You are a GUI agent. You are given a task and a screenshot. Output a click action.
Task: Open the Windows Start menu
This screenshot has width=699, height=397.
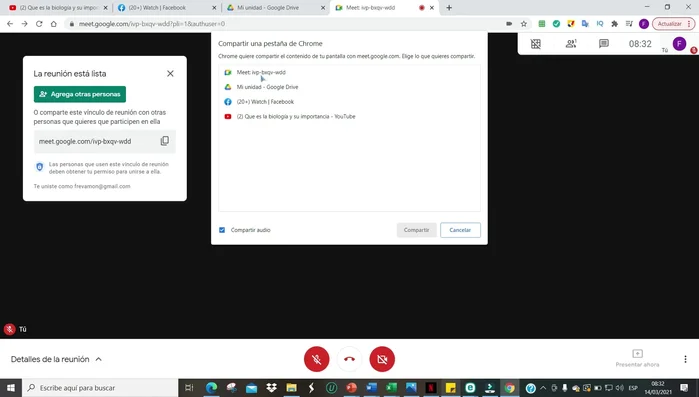pos(11,388)
